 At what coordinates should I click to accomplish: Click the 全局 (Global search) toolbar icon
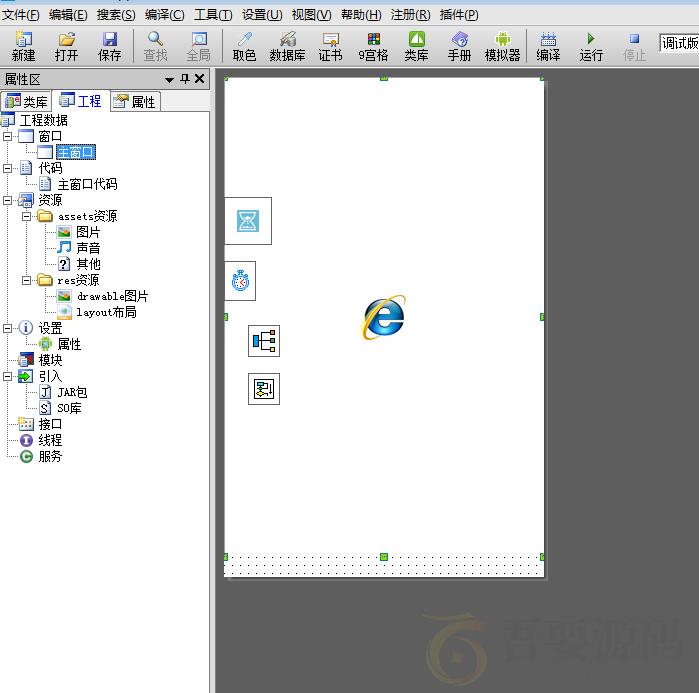coord(198,46)
